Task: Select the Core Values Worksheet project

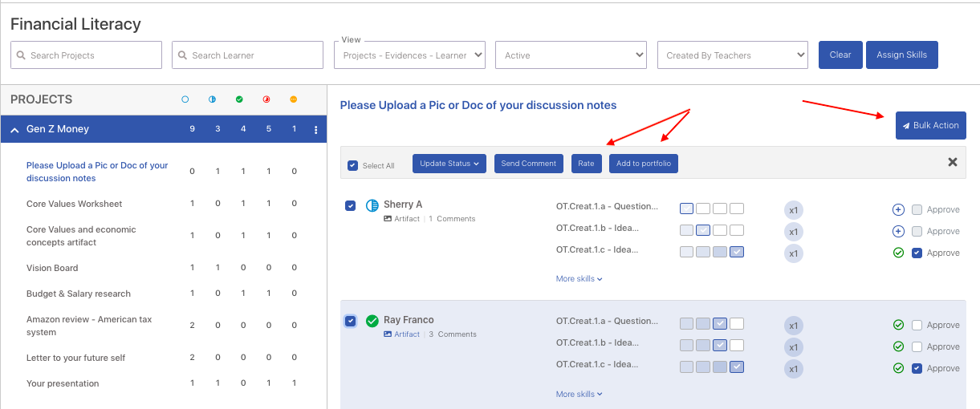Action: (75, 204)
